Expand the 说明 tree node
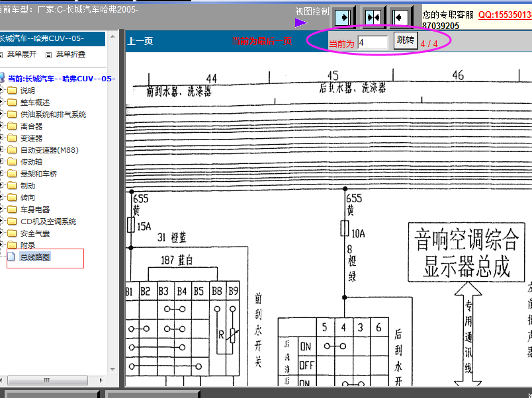This screenshot has width=532, height=398. [1, 90]
